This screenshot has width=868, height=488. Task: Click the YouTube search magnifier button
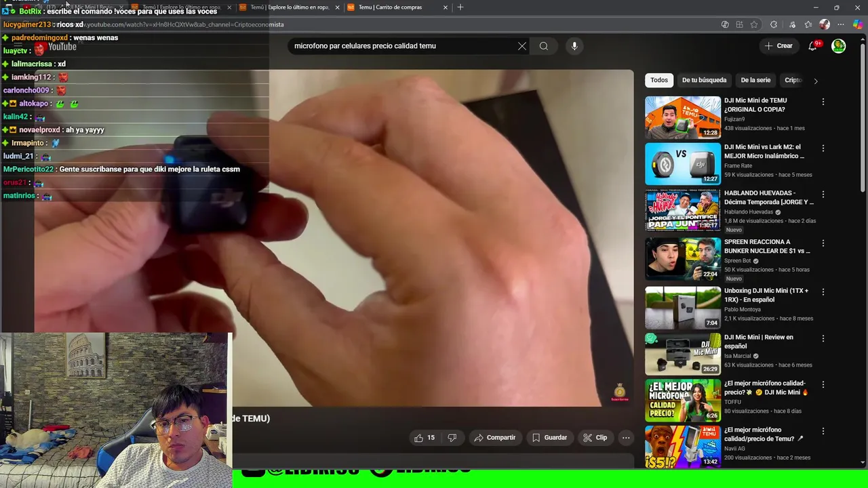544,46
